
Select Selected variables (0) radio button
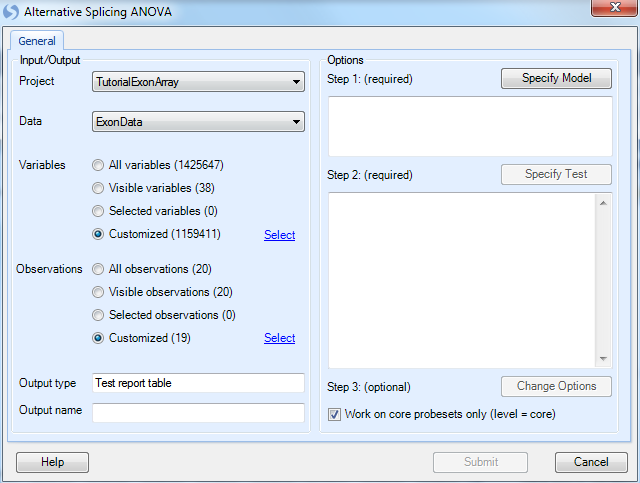[98, 211]
